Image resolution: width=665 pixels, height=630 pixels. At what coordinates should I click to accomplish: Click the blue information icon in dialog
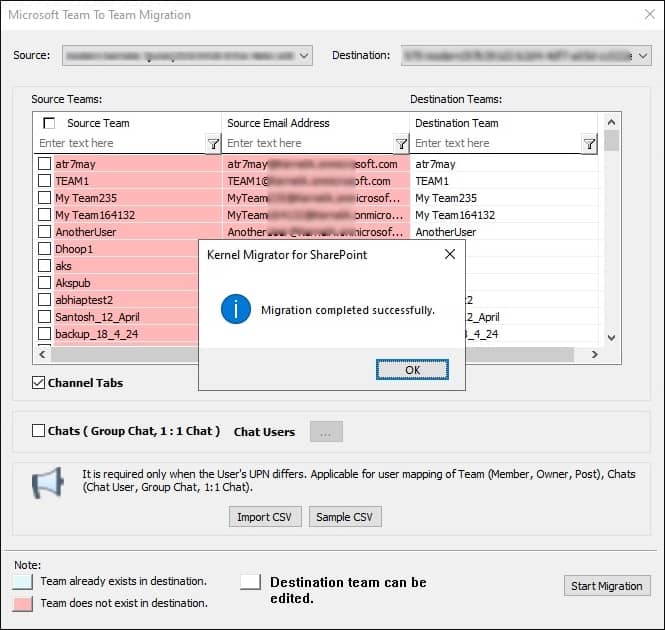tap(235, 310)
